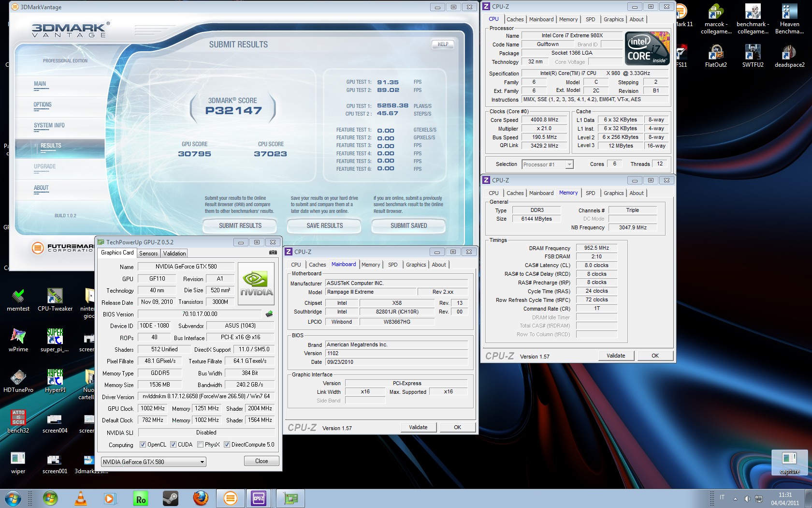This screenshot has width=812, height=508.
Task: Click the NVIDIA logo in GPU-Z
Action: pyautogui.click(x=256, y=284)
